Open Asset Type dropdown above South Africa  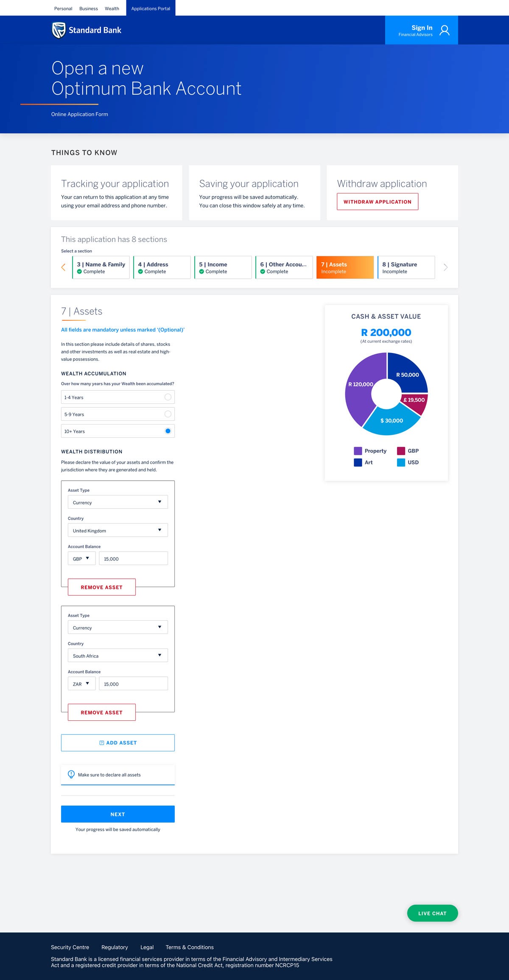click(x=118, y=627)
